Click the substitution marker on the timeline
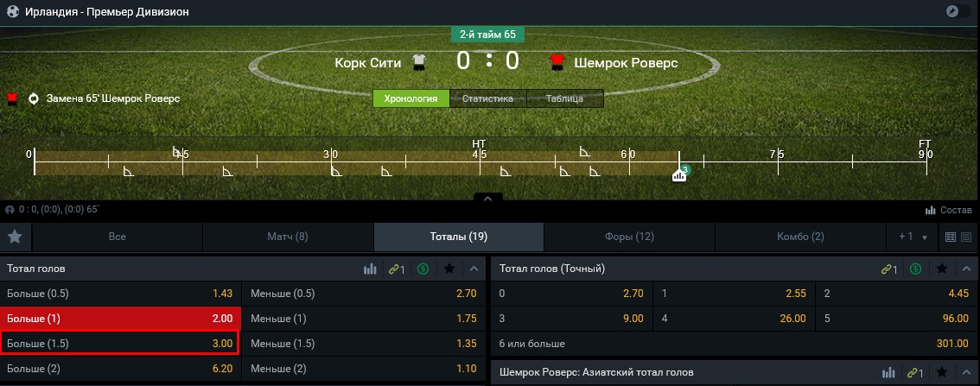 pos(679,175)
